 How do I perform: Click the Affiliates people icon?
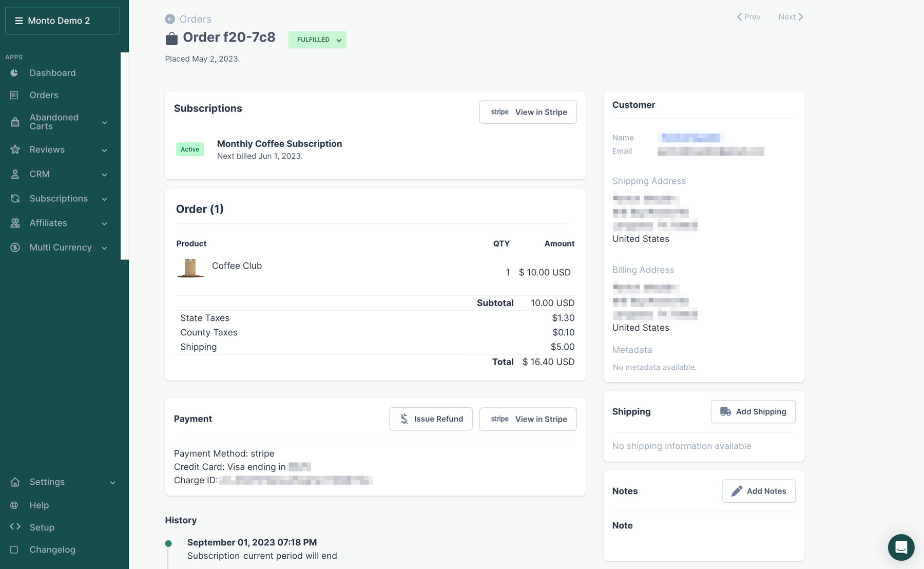point(15,223)
